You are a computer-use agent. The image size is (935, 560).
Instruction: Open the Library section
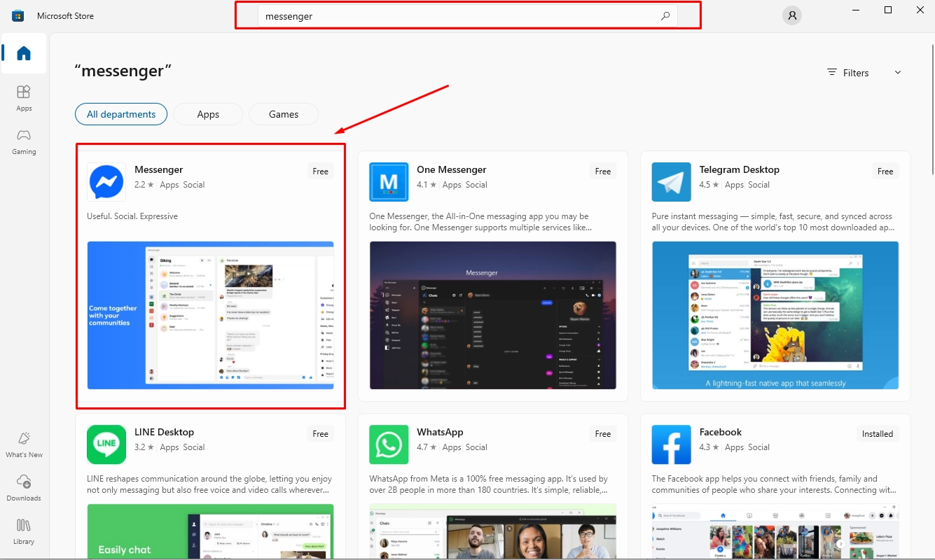24,531
